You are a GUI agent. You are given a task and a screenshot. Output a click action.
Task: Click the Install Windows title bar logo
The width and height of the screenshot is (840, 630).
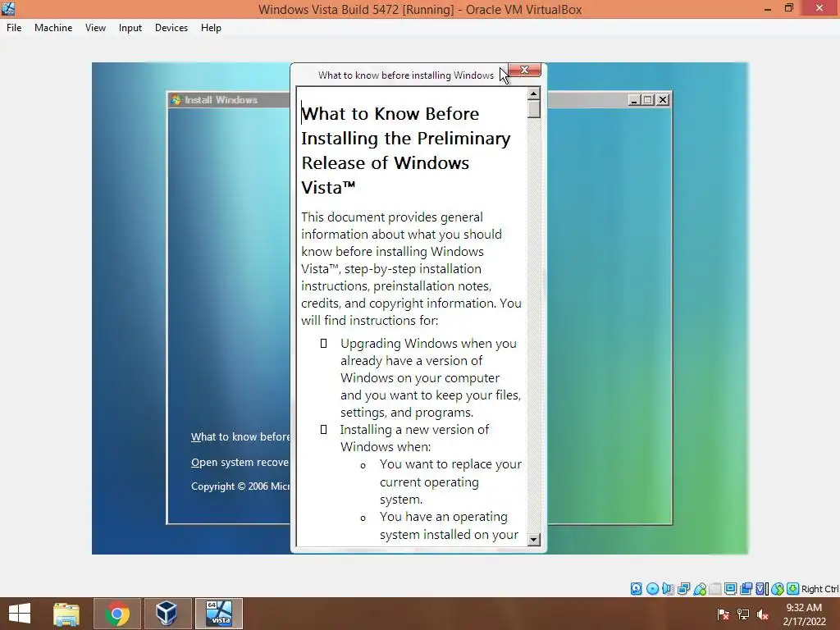tap(176, 99)
